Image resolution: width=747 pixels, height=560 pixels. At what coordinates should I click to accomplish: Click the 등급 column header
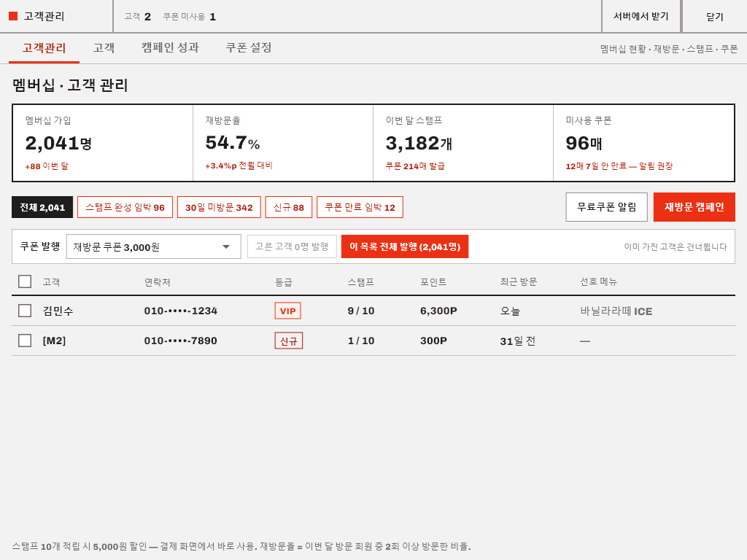coord(284,282)
